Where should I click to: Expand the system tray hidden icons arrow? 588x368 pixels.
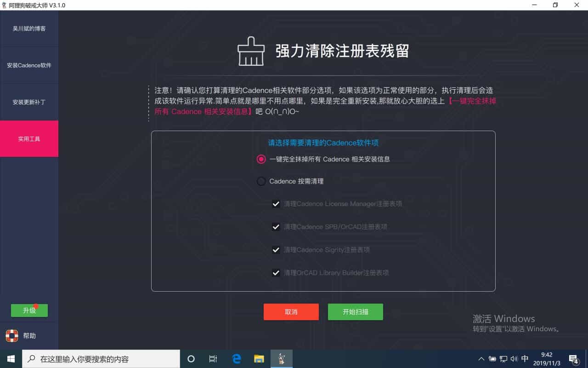[481, 359]
